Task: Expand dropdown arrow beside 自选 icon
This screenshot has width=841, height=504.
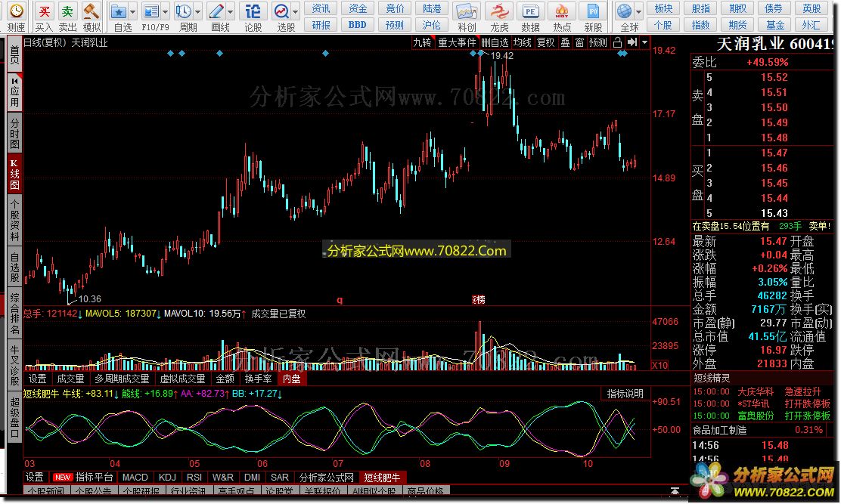Action: pyautogui.click(x=132, y=11)
